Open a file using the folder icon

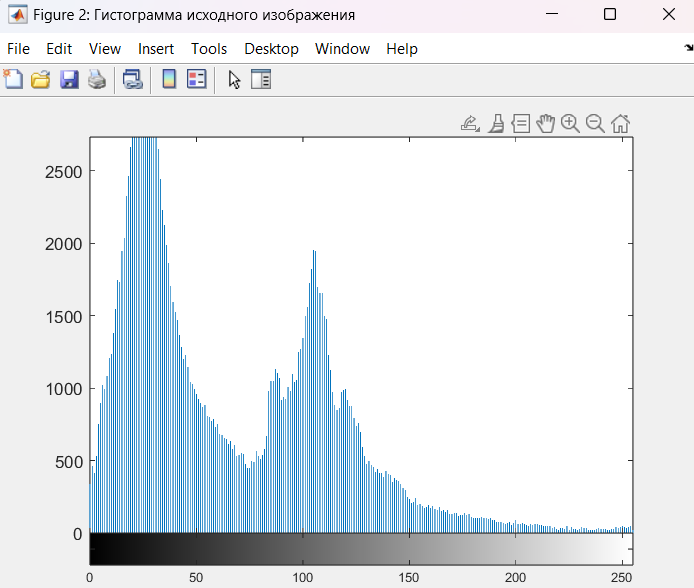(41, 80)
